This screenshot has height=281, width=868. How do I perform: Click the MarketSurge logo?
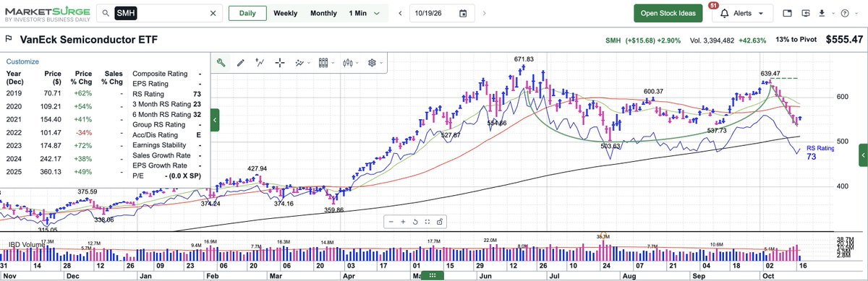[x=47, y=14]
